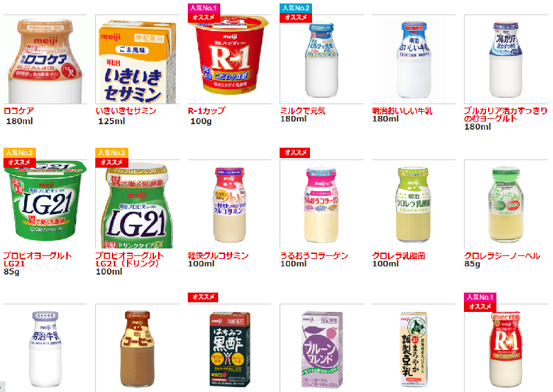The height and width of the screenshot is (392, 553).
Task: Open the R-1 drink bottle image
Action: point(506,350)
